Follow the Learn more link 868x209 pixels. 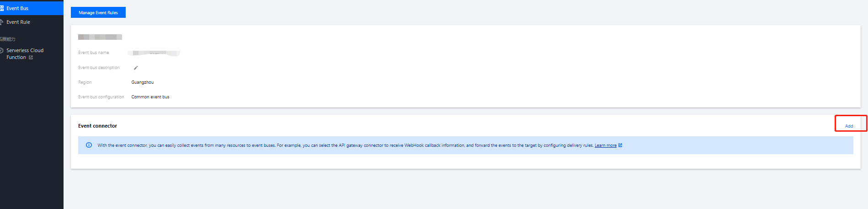[605, 145]
